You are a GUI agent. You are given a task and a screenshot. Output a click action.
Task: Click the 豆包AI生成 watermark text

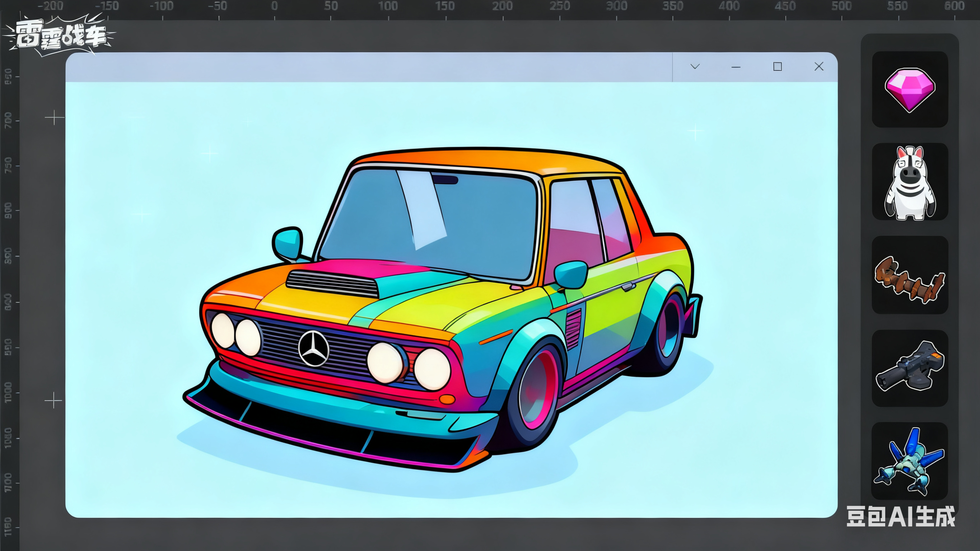tap(901, 517)
